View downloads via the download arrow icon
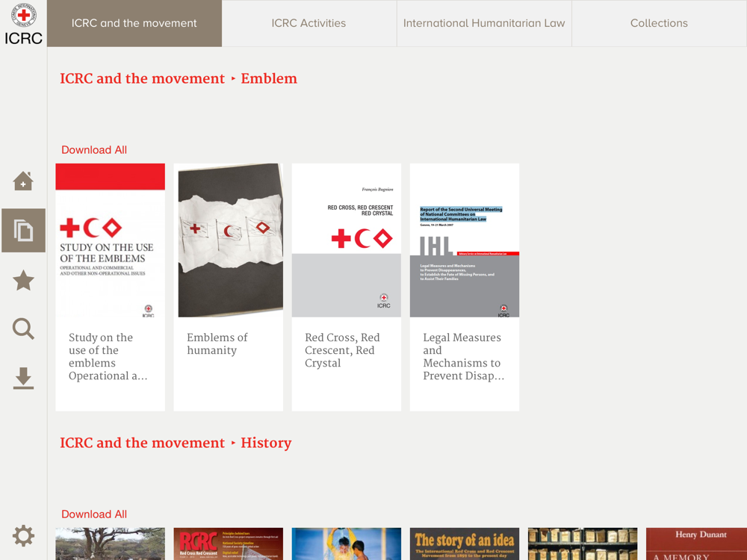747x560 pixels. pyautogui.click(x=23, y=379)
